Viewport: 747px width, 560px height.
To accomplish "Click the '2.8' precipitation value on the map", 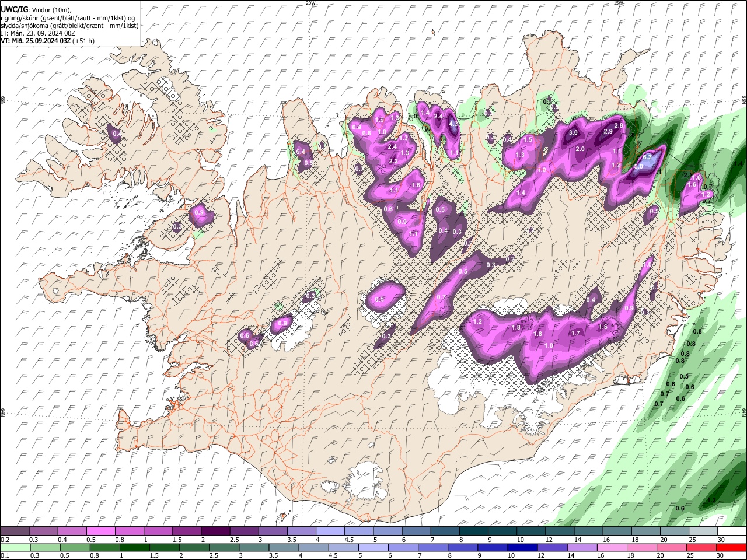I will click(x=619, y=125).
